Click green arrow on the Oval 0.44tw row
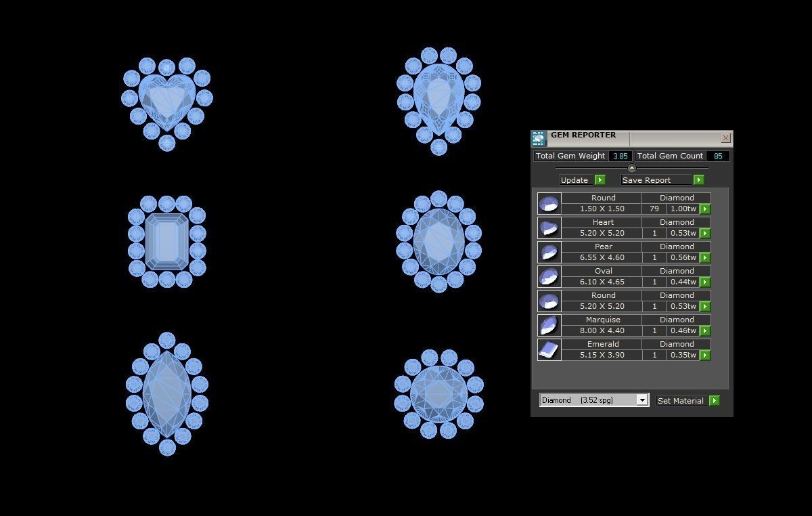 (704, 282)
